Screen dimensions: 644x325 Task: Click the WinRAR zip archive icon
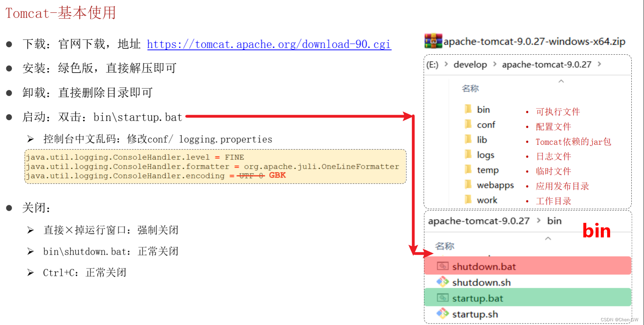(x=433, y=41)
